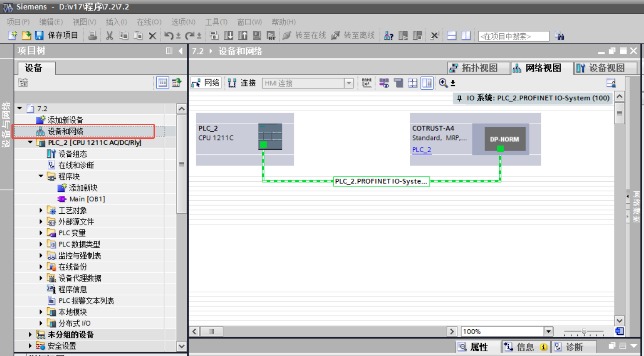Click the undo arrow icon
The width and height of the screenshot is (644, 356).
tap(169, 36)
